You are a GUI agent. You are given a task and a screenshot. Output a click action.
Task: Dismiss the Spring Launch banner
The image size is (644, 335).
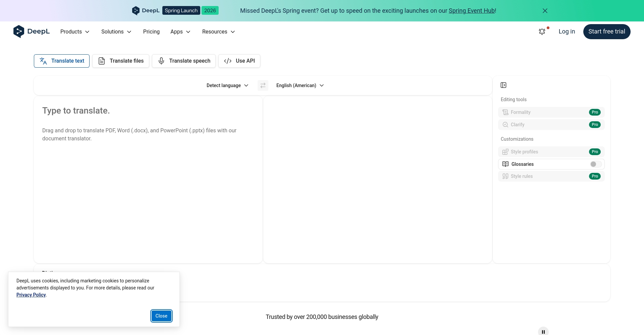545,11
